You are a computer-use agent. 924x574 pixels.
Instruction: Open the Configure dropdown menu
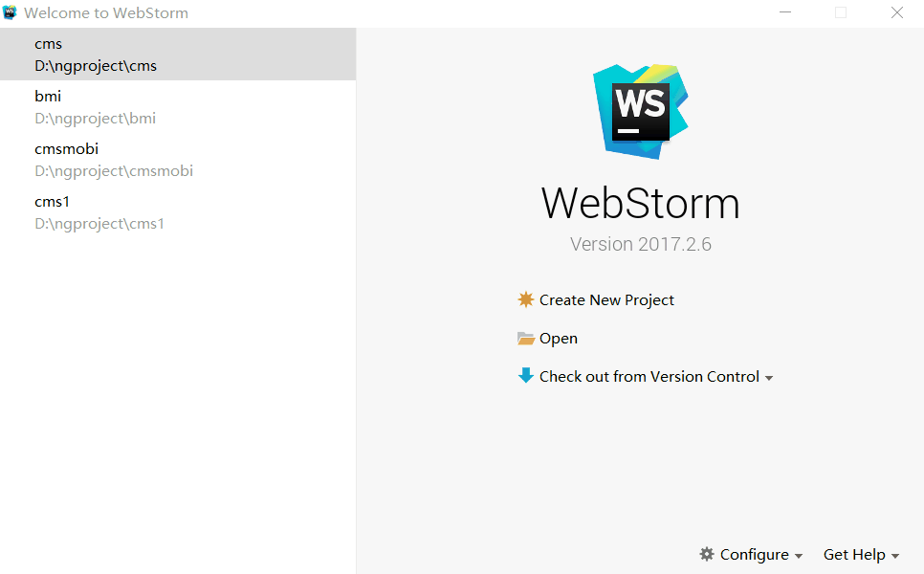(x=802, y=554)
